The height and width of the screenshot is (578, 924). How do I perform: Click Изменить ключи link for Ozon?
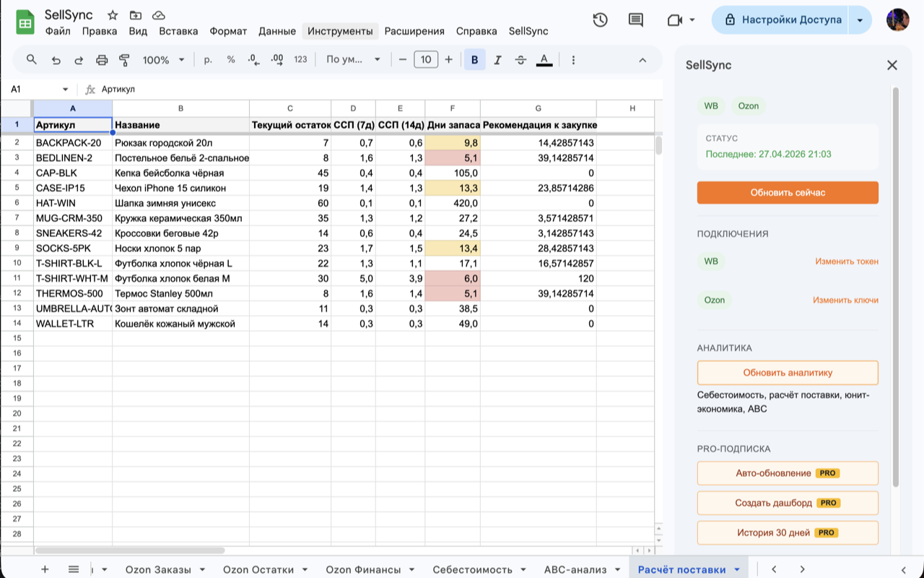(x=845, y=300)
